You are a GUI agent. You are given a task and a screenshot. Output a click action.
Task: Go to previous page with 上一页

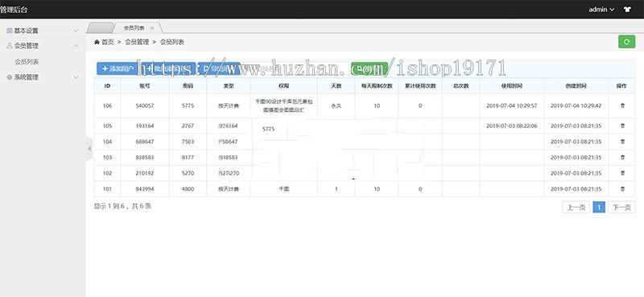(x=576, y=208)
